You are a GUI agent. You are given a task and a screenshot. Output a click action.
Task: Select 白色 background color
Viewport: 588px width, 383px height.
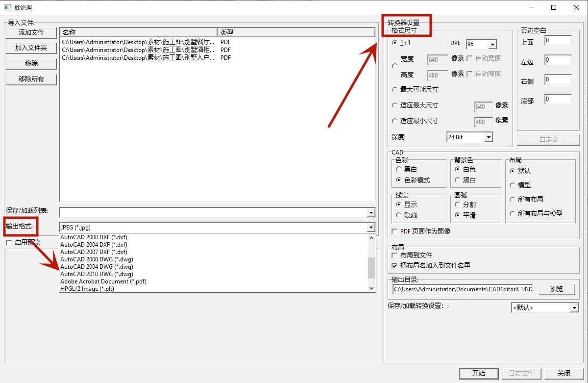coord(458,169)
